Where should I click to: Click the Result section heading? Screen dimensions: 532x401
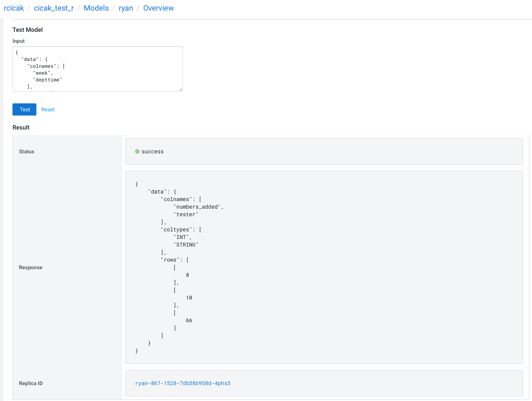pyautogui.click(x=21, y=127)
